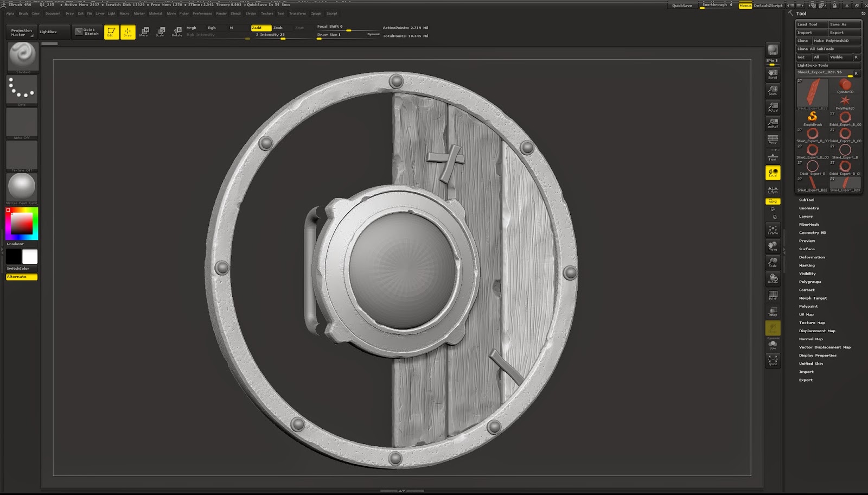Expand the SubTool panel
Screen dimensions: 868x495
(x=807, y=200)
